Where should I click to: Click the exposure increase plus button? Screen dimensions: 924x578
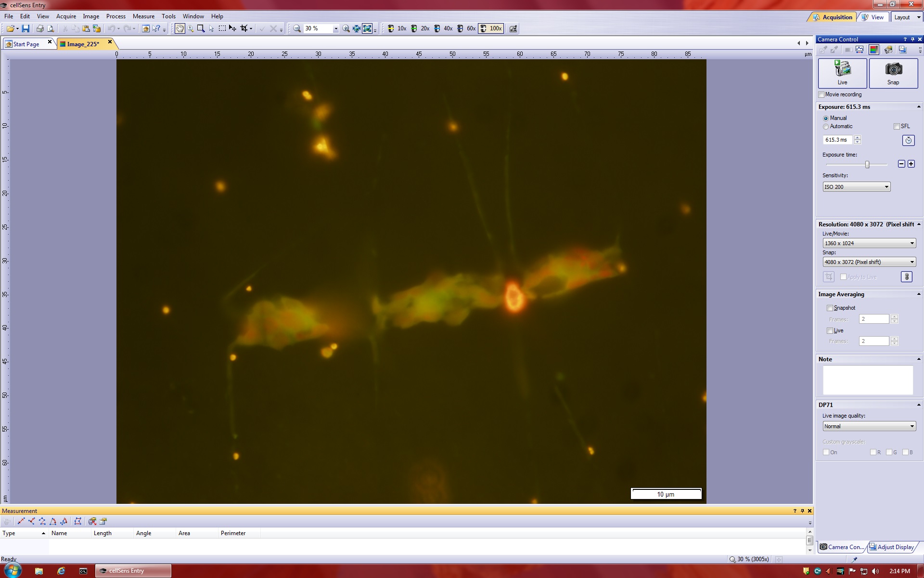tap(911, 164)
